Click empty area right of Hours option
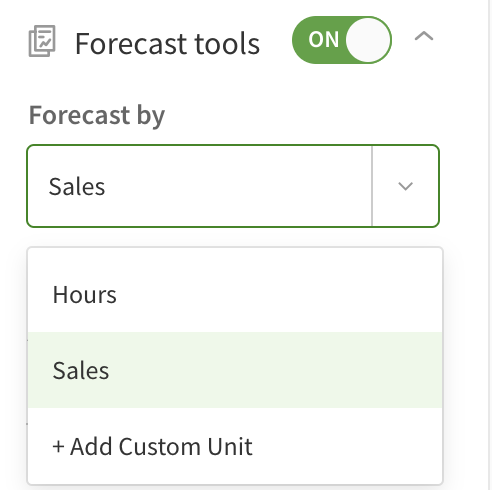492x490 pixels. [x=280, y=295]
